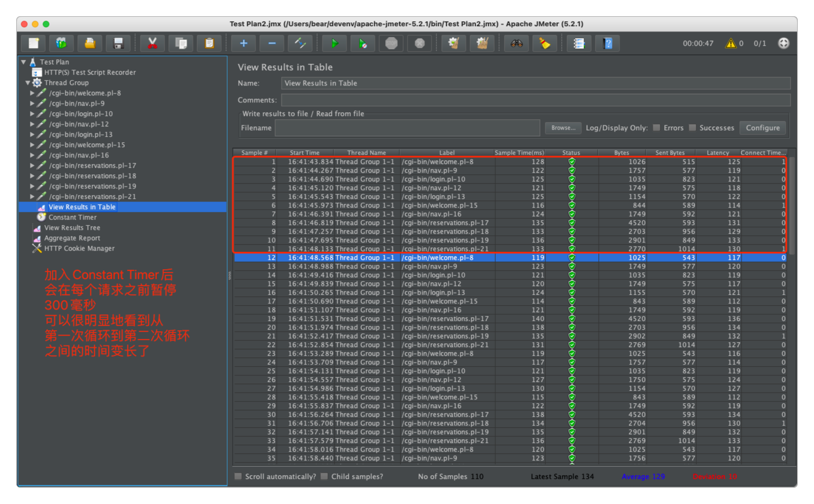Select the /cgi-bin/reservations.pl-17 tree item
The image size is (814, 504).
point(93,166)
